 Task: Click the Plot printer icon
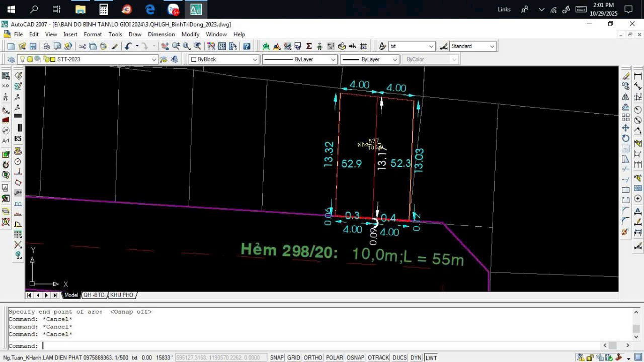tap(46, 46)
